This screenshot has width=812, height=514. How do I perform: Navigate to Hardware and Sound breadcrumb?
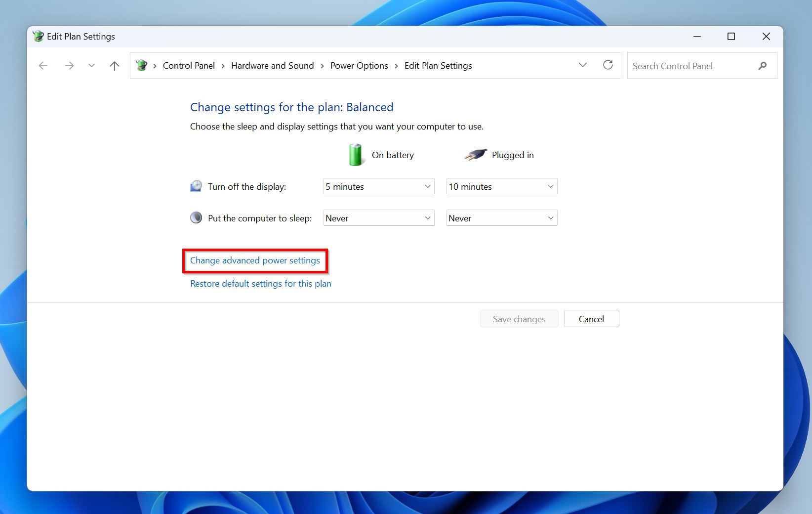point(272,66)
